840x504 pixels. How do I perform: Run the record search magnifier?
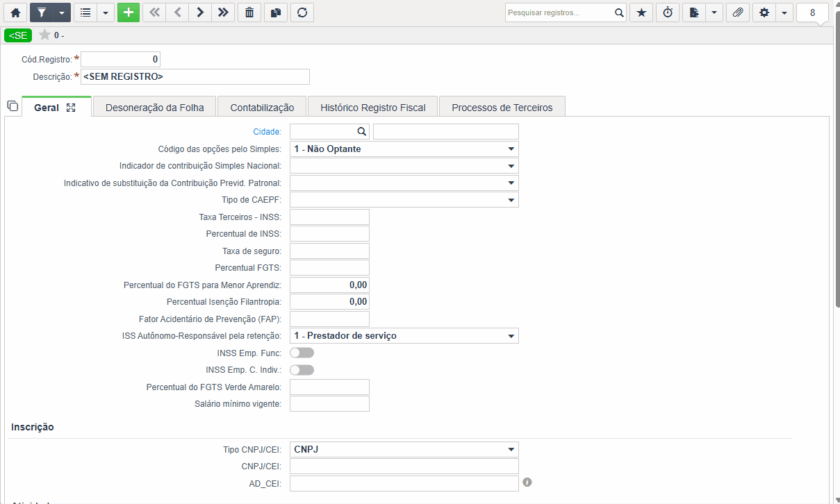[619, 12]
